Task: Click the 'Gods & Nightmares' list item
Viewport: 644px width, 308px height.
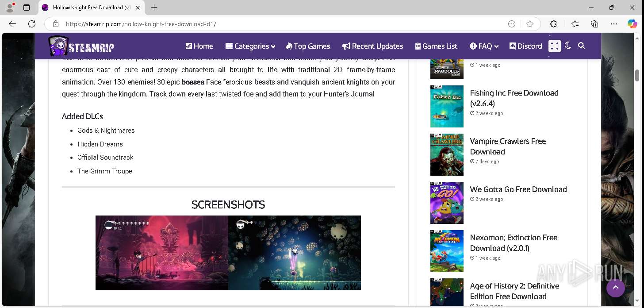Action: click(106, 131)
